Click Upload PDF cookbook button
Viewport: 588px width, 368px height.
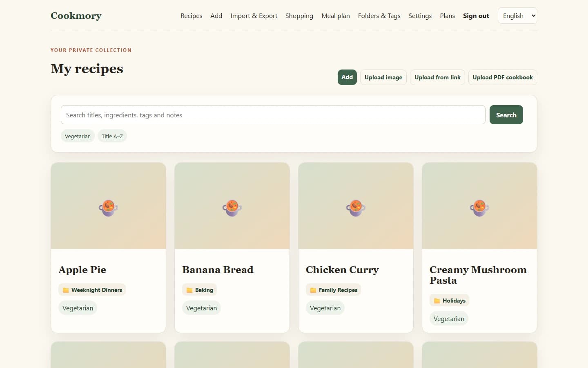pyautogui.click(x=503, y=77)
